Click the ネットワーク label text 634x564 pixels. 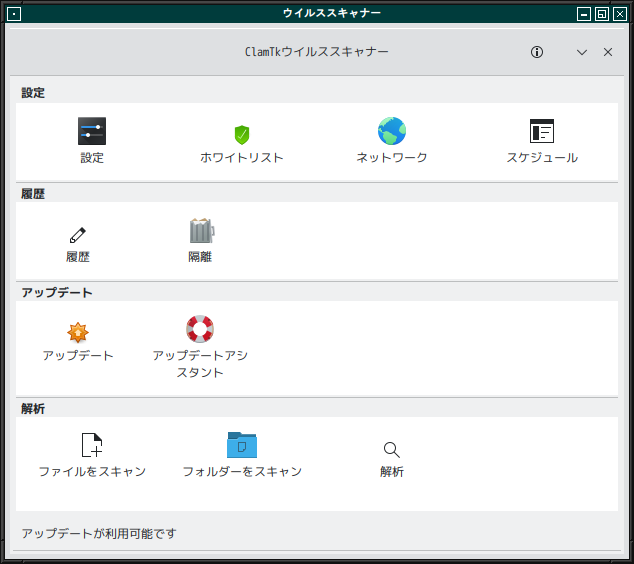point(392,157)
